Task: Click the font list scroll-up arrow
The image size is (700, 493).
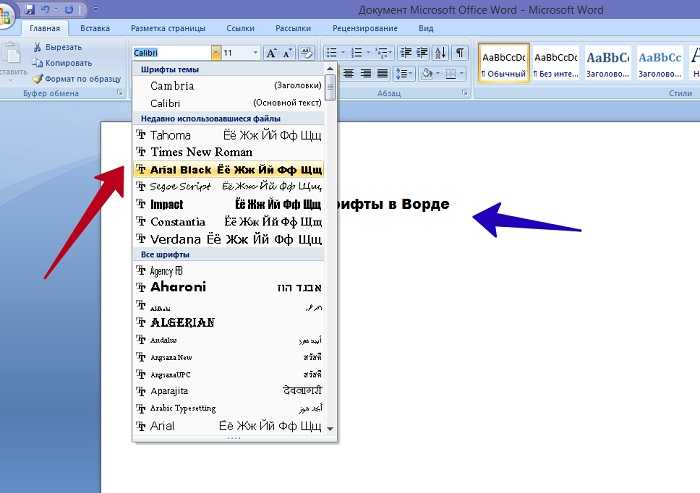Action: [330, 69]
